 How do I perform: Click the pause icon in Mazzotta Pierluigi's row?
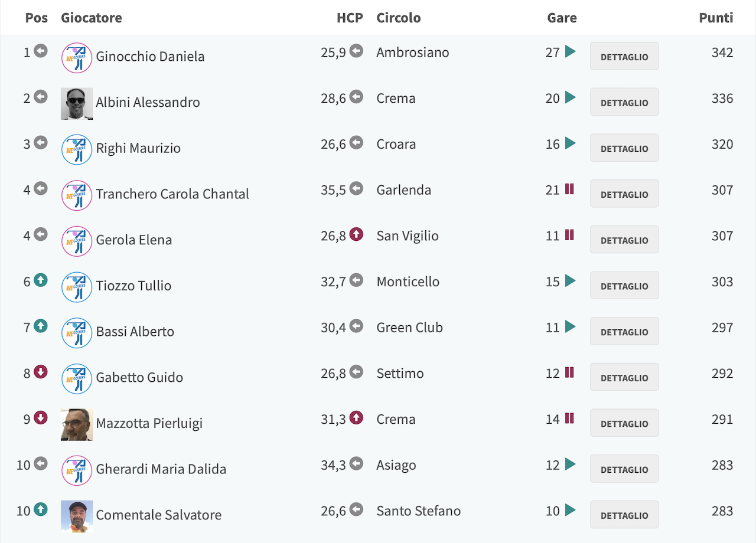569,418
